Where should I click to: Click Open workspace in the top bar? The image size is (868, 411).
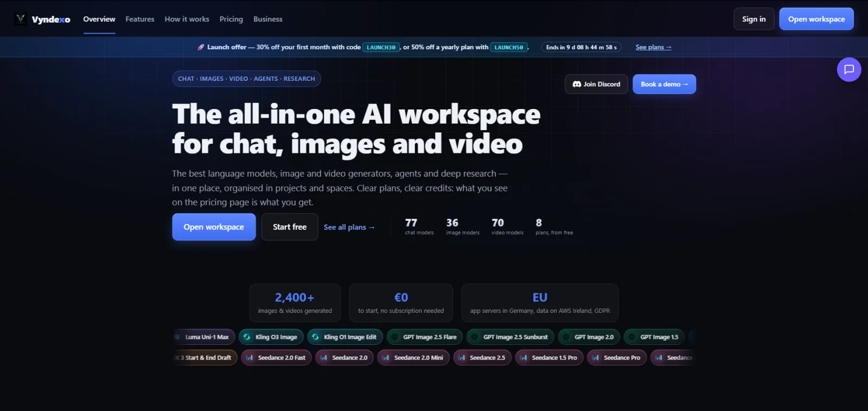pyautogui.click(x=816, y=19)
